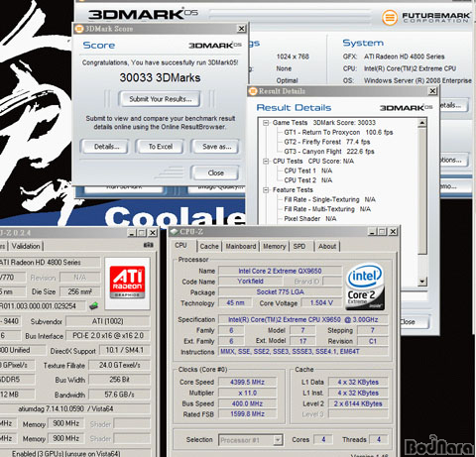Viewport: 476px width, 457px height.
Task: Select the Pixel Shader row
Action: 310,219
